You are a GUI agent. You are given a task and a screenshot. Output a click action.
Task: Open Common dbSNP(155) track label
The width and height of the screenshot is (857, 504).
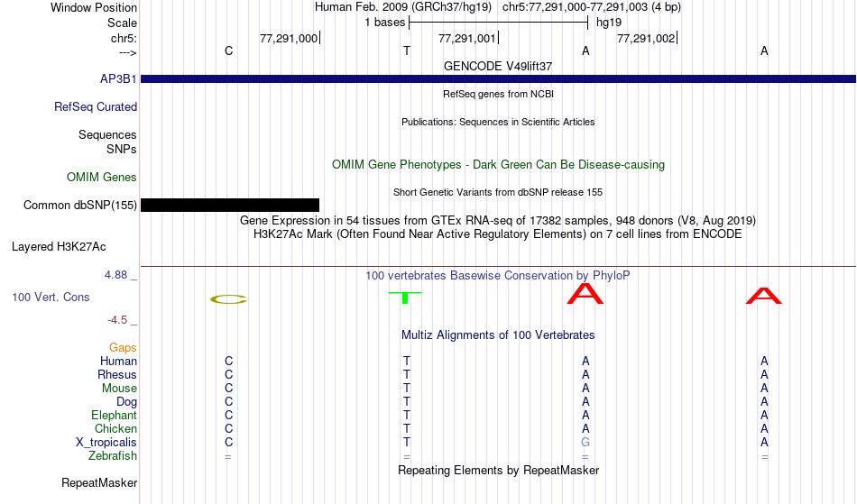pyautogui.click(x=80, y=206)
